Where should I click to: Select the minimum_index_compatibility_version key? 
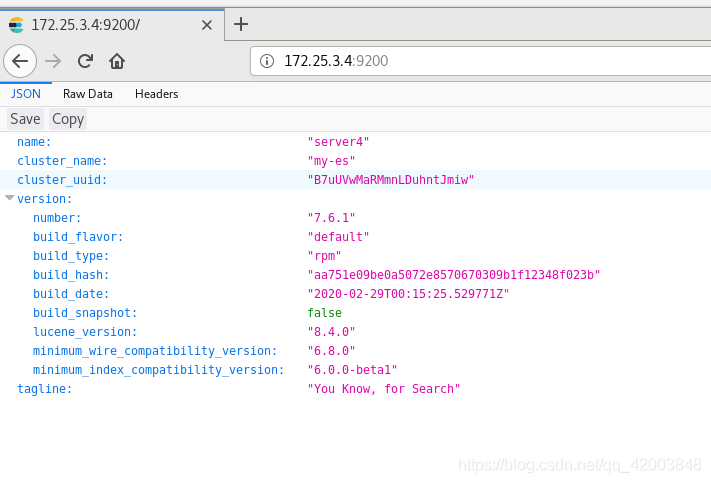pos(159,371)
